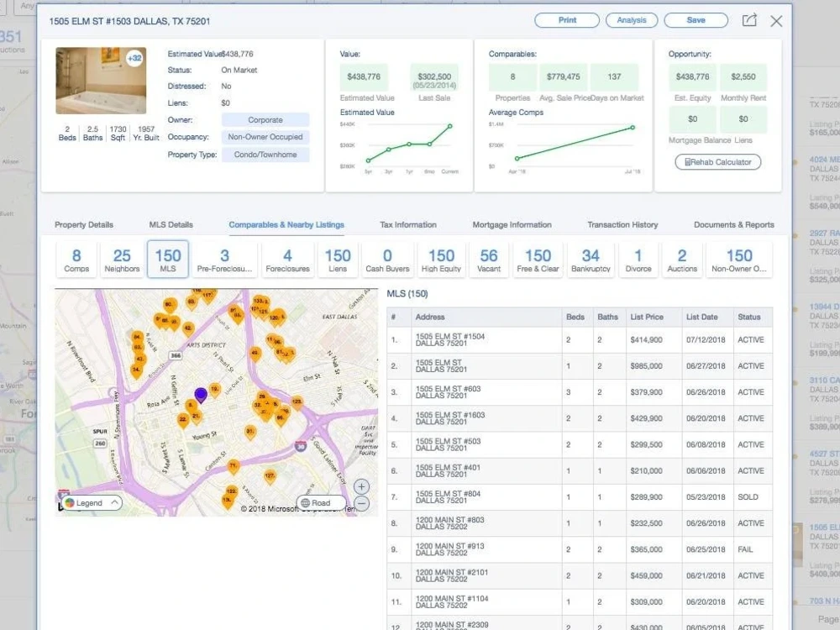Open listing 1505 ELM ST #1504
840x630 pixels.
[580, 340]
